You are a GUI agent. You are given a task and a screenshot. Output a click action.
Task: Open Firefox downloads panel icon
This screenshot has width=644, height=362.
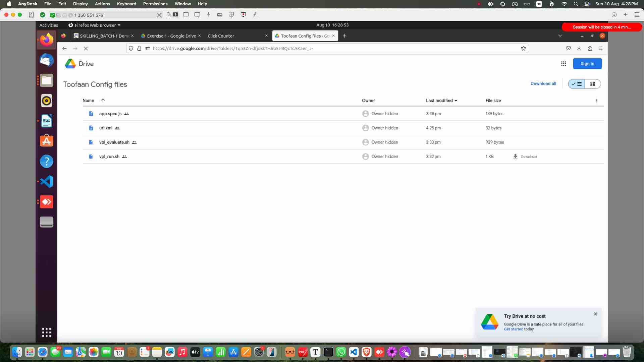579,48
